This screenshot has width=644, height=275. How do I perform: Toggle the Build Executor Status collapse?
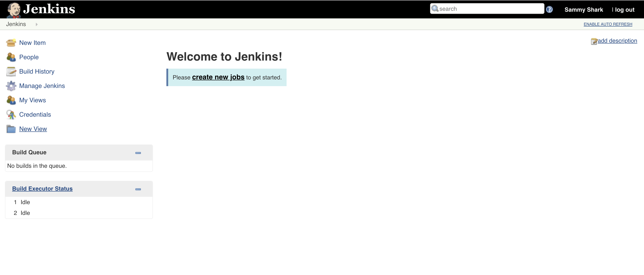click(x=138, y=189)
